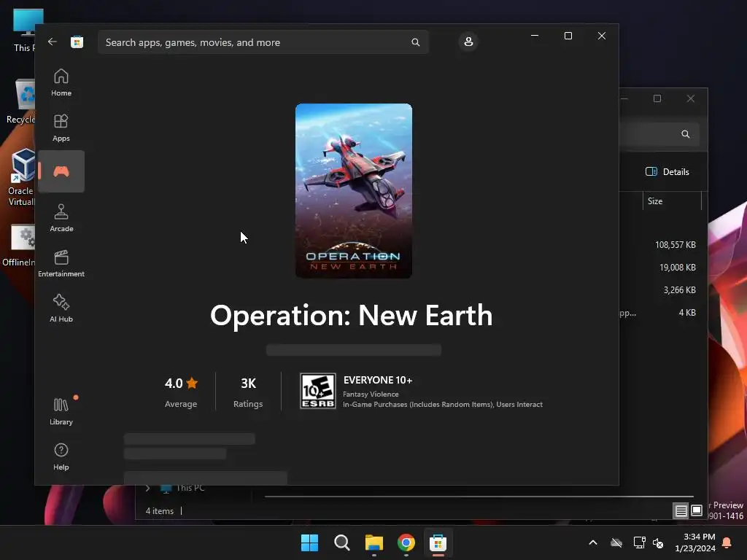Image resolution: width=747 pixels, height=560 pixels.
Task: Open the user account profile icon
Action: 468,42
